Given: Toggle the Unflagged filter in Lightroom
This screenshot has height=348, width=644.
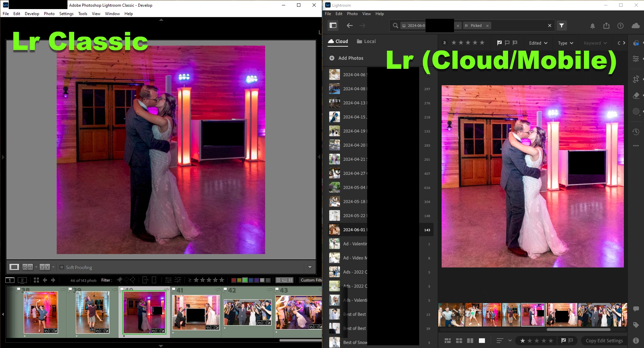Looking at the screenshot, I should click(507, 43).
